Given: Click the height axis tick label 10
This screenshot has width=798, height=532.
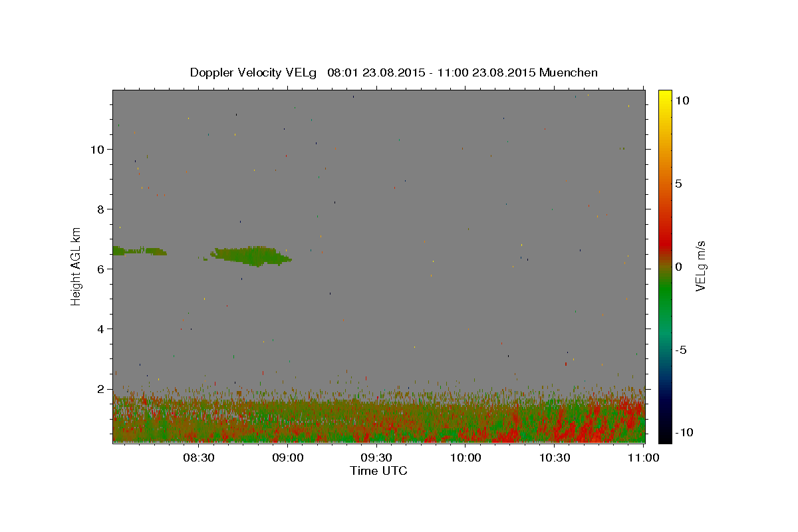Looking at the screenshot, I should pyautogui.click(x=98, y=149).
